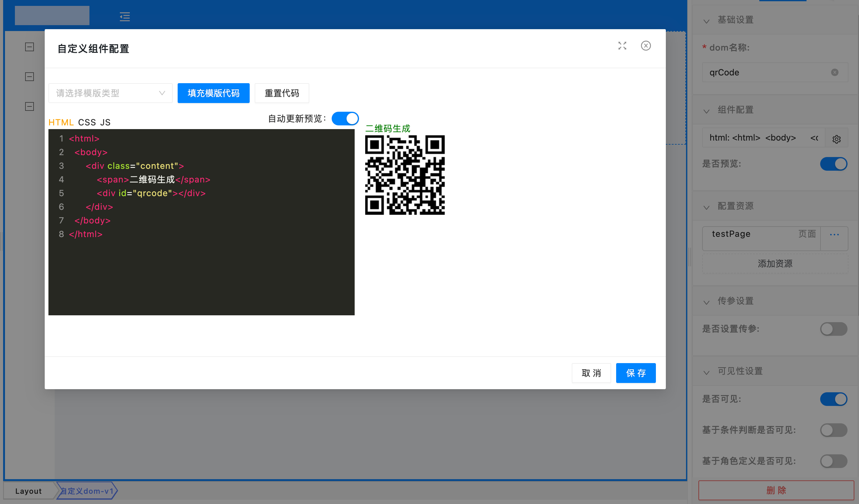
Task: Click the 添加资源 button
Action: pyautogui.click(x=775, y=263)
